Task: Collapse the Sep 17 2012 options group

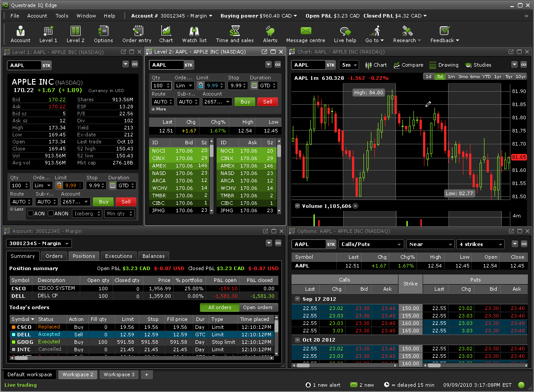Action: click(297, 299)
